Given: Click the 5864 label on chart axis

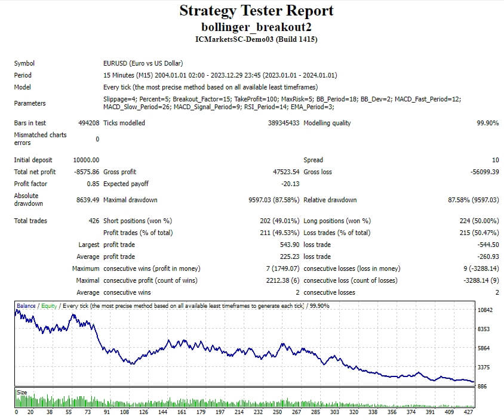Looking at the screenshot, I should [x=484, y=348].
